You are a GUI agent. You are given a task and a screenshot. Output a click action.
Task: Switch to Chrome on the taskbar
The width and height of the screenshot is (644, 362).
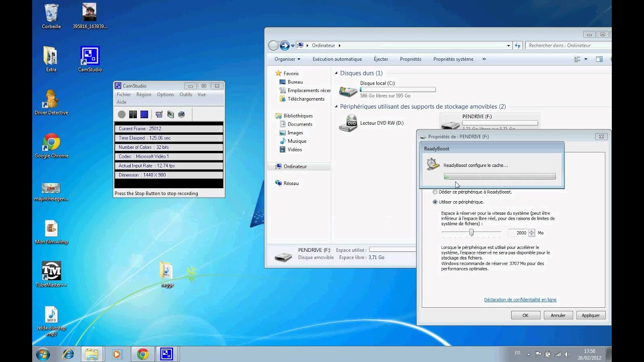143,354
